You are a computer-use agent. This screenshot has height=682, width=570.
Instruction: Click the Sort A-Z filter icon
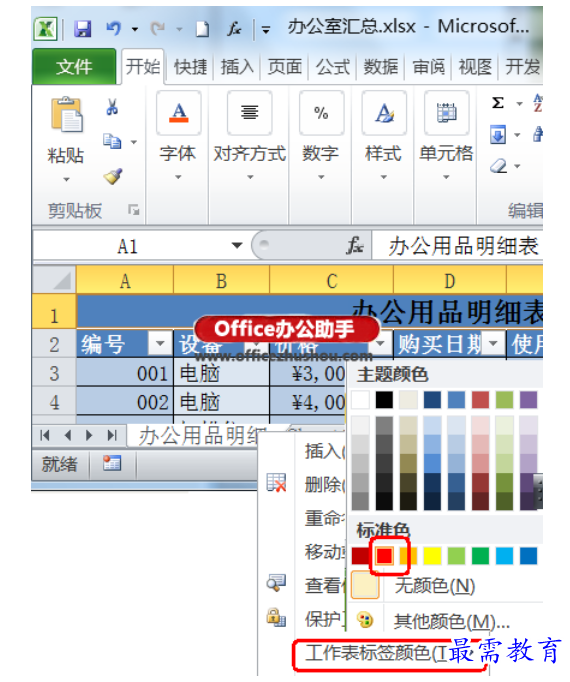(x=538, y=103)
